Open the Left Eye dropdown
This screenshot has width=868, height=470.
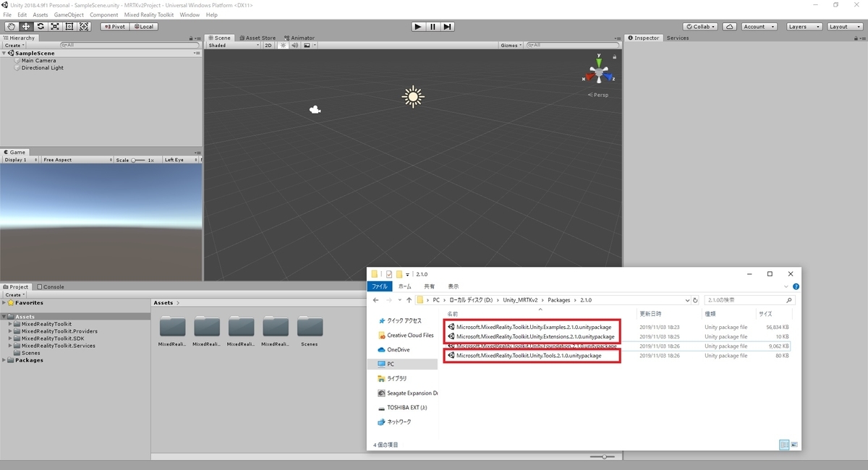[180, 160]
